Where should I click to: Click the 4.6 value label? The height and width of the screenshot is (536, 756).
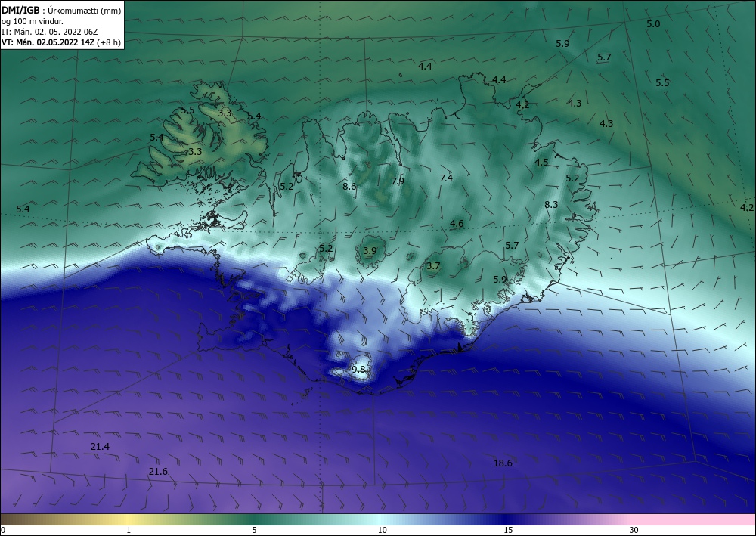click(x=456, y=223)
